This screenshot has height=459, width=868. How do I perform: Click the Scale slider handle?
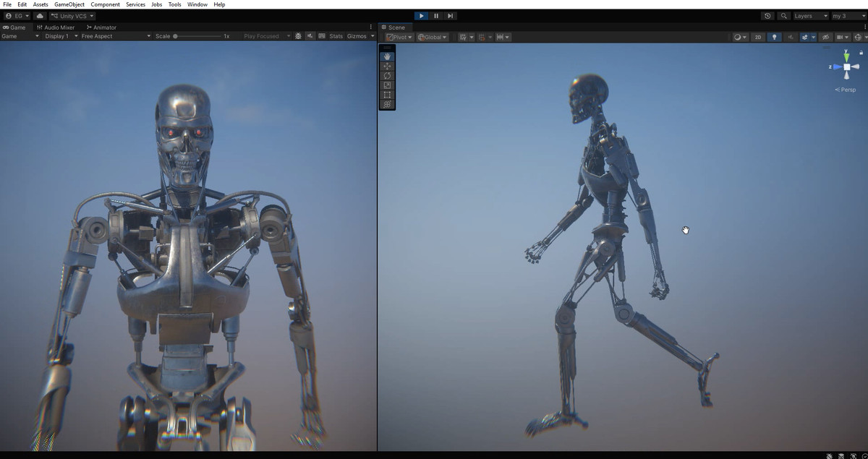click(x=175, y=36)
